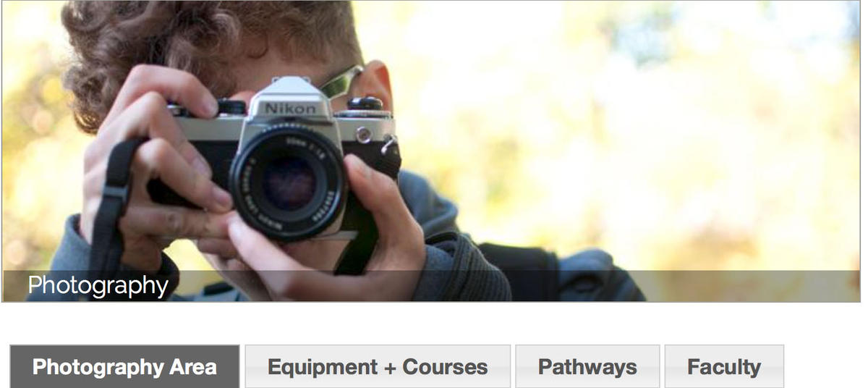Open the Photography Area tab
The height and width of the screenshot is (388, 868).
pyautogui.click(x=124, y=366)
